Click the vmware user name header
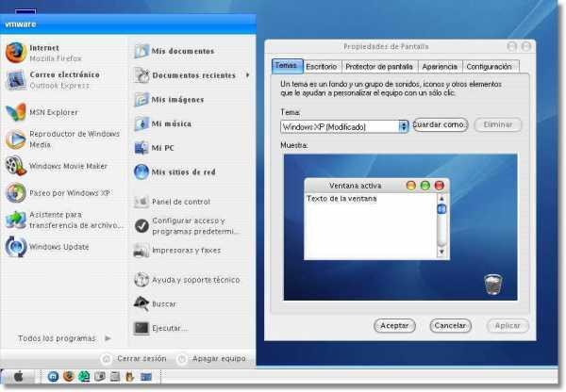Viewport: 566px width, 392px height. coord(21,24)
